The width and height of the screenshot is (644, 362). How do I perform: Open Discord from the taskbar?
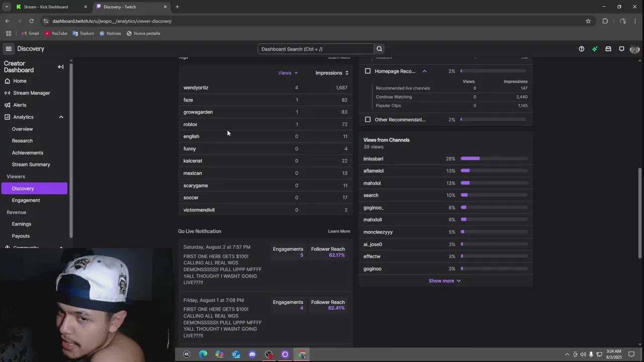click(252, 354)
